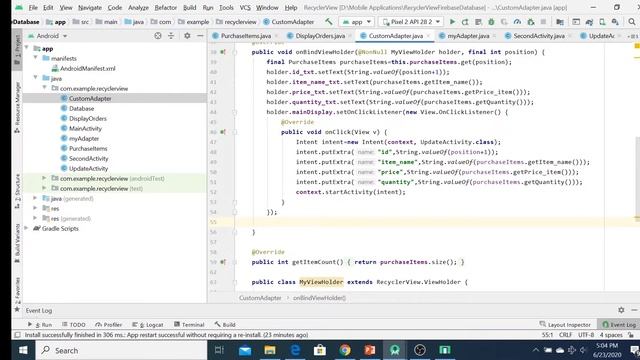Open PowerPoint from the taskbar
The height and width of the screenshot is (360, 640).
click(370, 350)
